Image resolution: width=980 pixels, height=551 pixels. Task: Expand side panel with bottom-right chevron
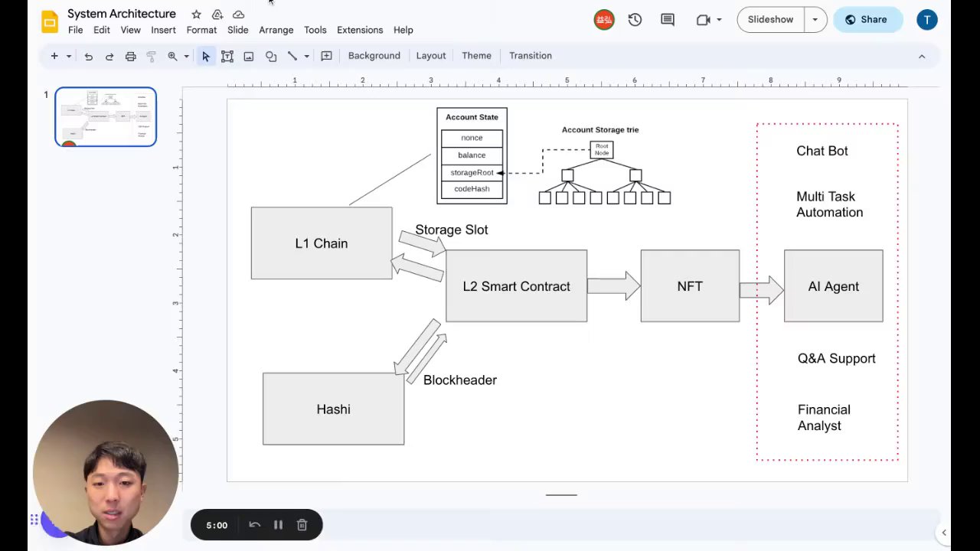[944, 533]
